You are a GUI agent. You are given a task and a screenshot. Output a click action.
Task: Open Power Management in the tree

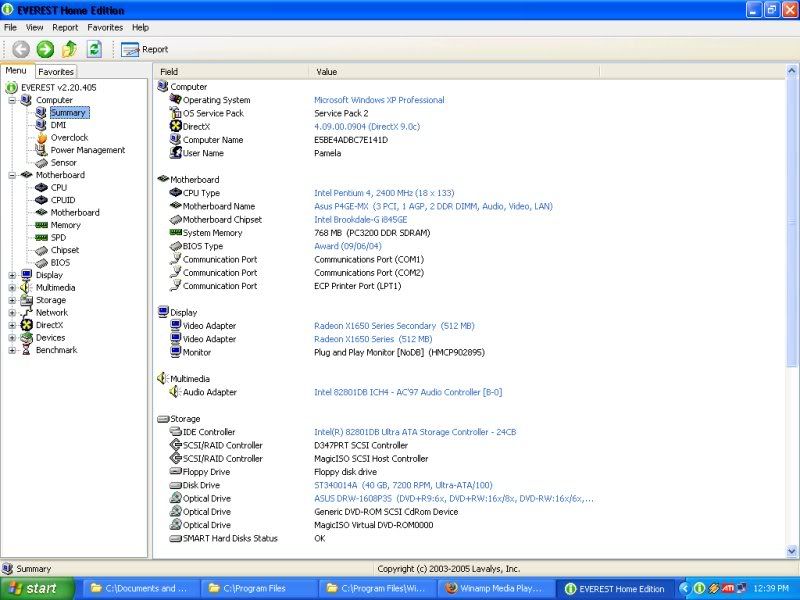click(87, 150)
